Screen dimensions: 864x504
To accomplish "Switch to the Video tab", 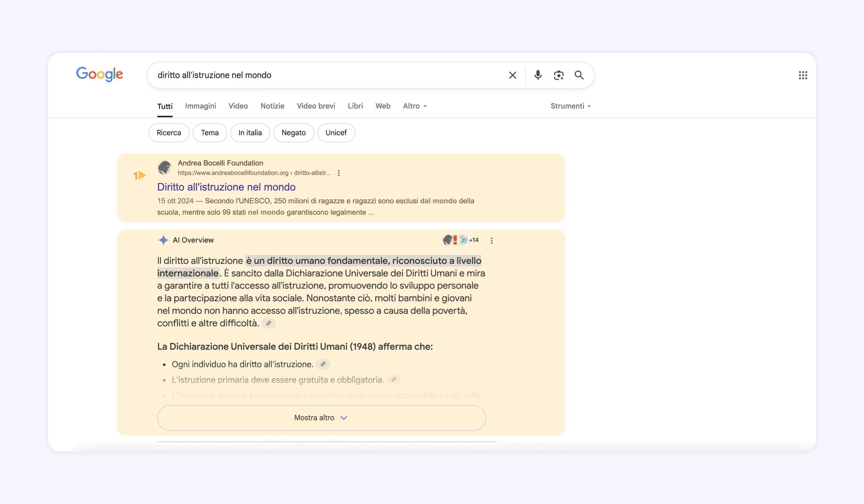I will (238, 106).
